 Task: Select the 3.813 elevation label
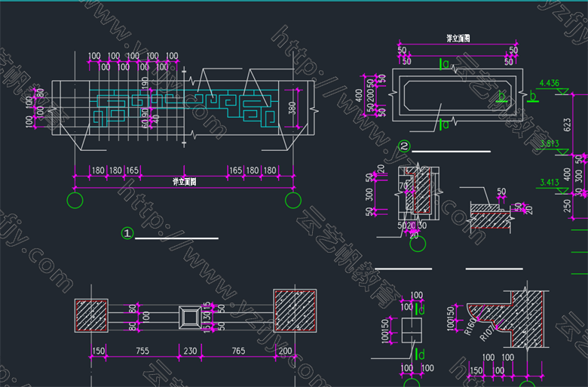(x=550, y=143)
